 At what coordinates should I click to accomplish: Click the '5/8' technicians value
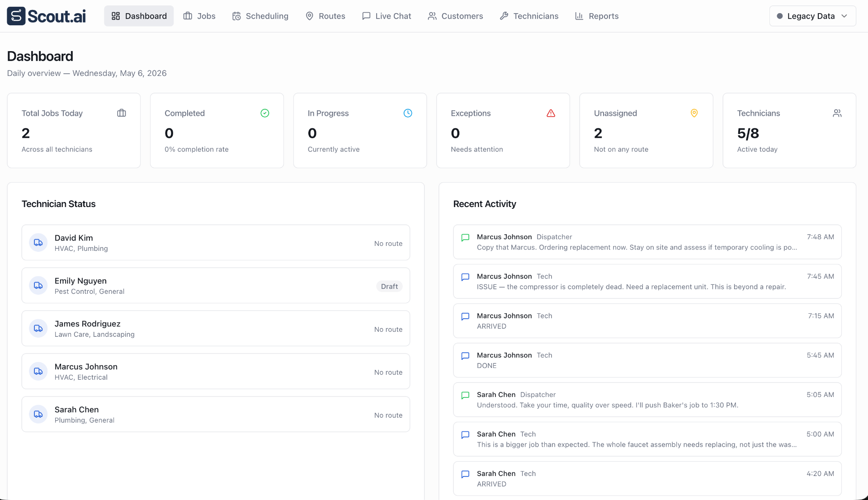(748, 133)
